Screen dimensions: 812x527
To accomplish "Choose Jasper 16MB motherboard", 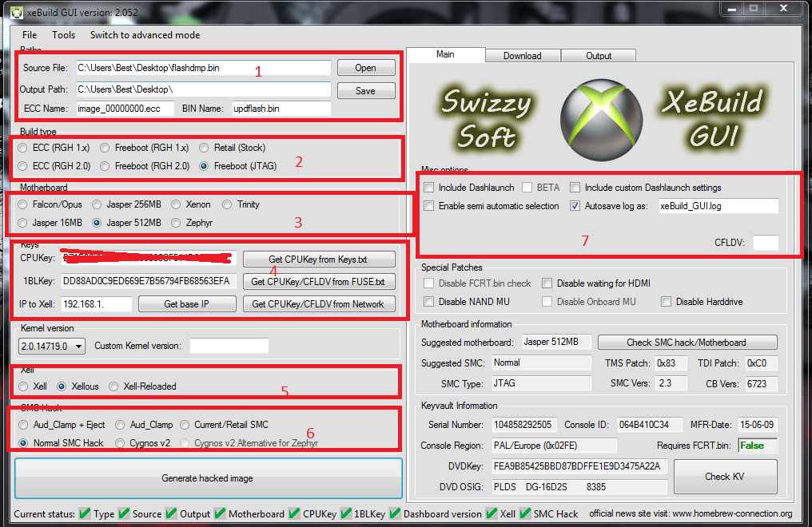I will coord(50,223).
